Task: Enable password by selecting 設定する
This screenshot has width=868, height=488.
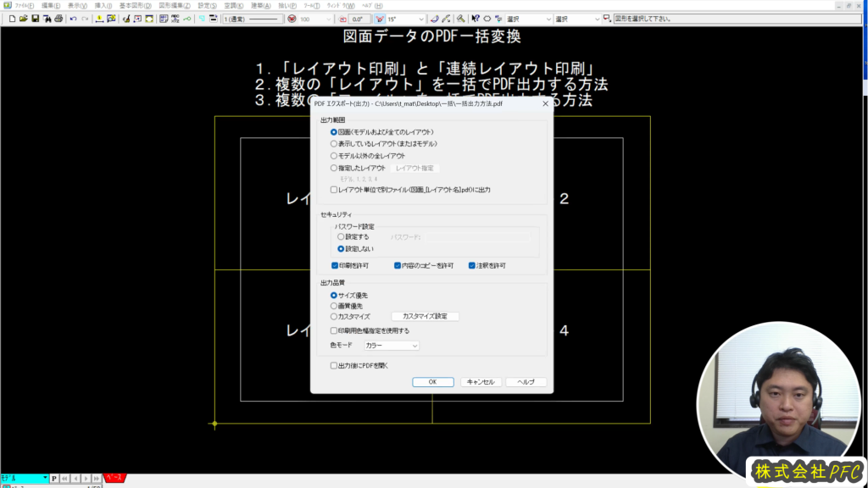Action: click(x=342, y=237)
